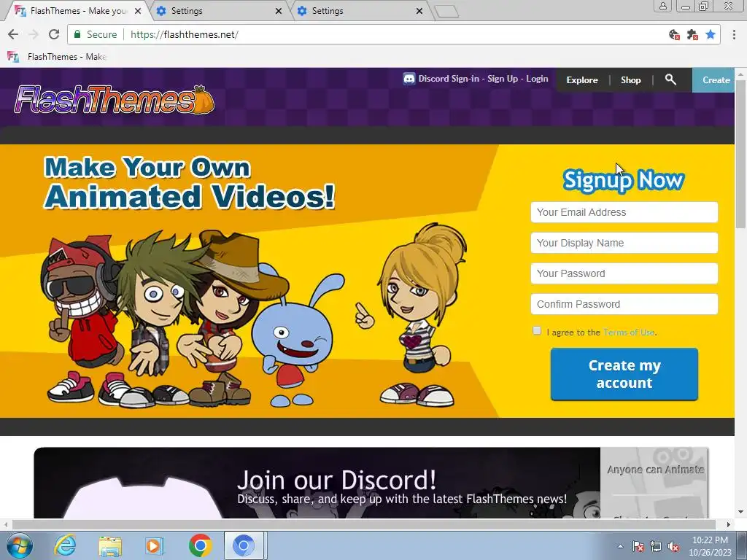Launch Internet Explorer from taskbar

(65, 545)
